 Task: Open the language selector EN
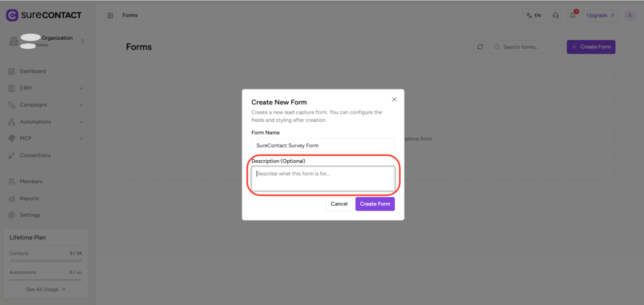coord(533,16)
